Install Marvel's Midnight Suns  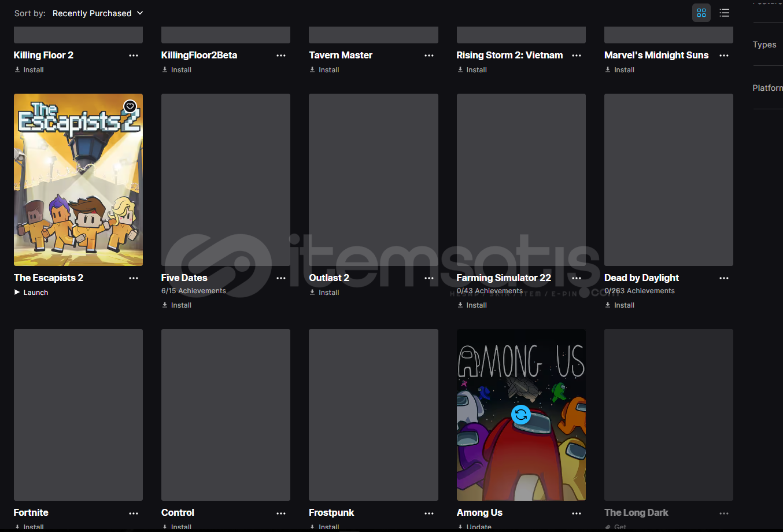(x=619, y=70)
